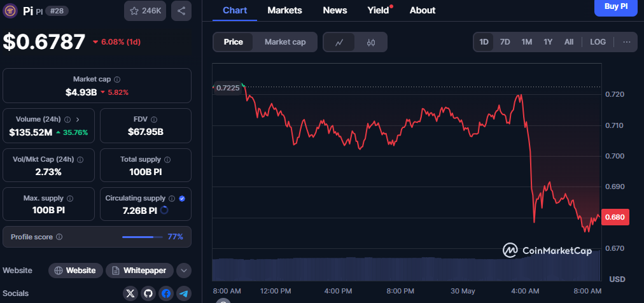Click the CoinMarketCap logo on the chart
This screenshot has width=644, height=303.
pos(547,250)
